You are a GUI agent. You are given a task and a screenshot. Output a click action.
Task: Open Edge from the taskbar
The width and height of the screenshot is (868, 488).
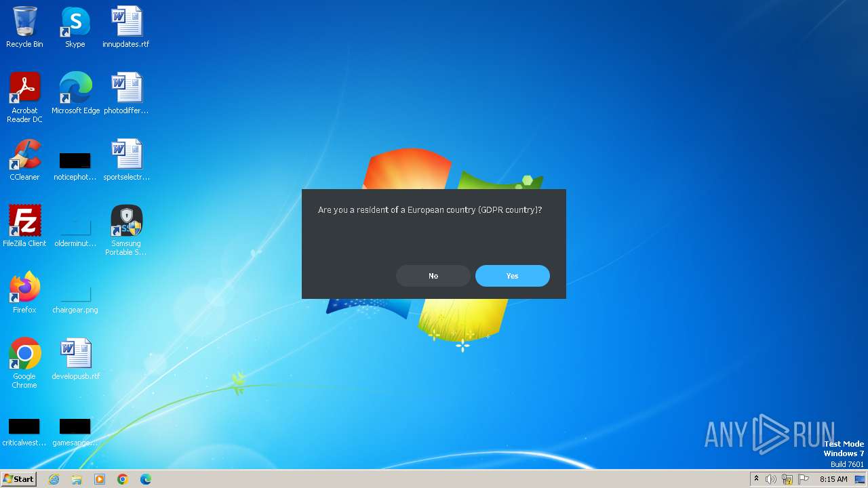click(x=146, y=479)
